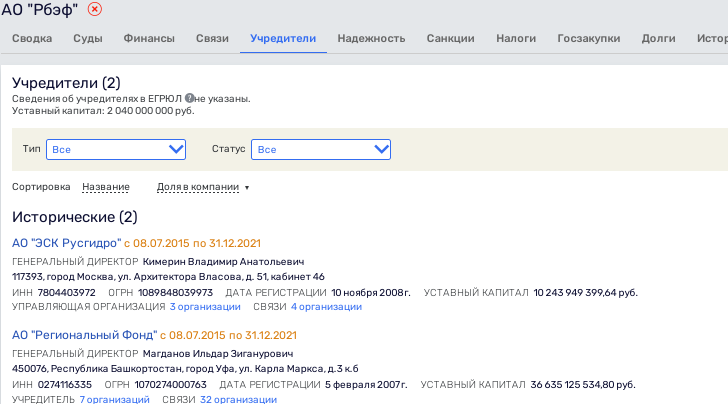
Task: Click the address on Архитектора Власова street
Action: point(168,277)
